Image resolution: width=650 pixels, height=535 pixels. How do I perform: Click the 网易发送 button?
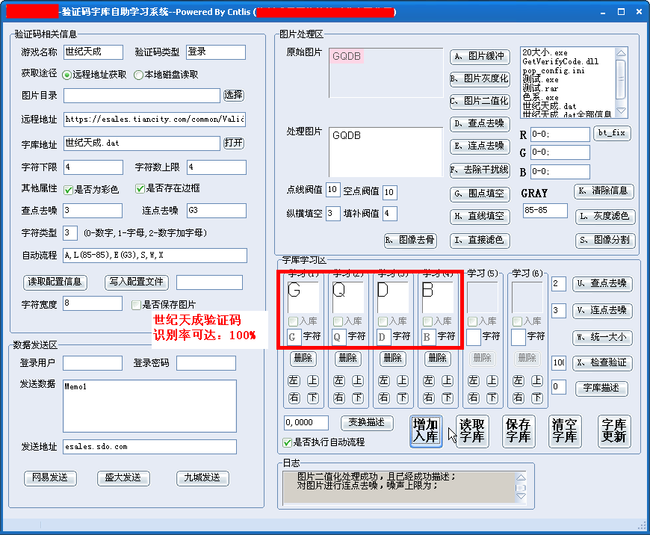[x=50, y=478]
